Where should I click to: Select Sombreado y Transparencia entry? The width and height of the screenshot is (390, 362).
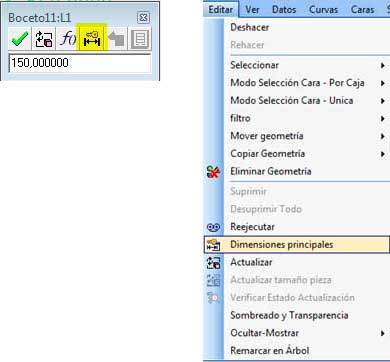tap(297, 315)
